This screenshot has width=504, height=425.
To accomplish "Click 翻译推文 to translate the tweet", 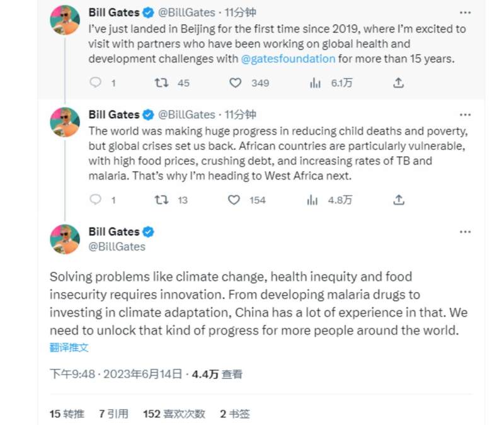I will pos(69,347).
